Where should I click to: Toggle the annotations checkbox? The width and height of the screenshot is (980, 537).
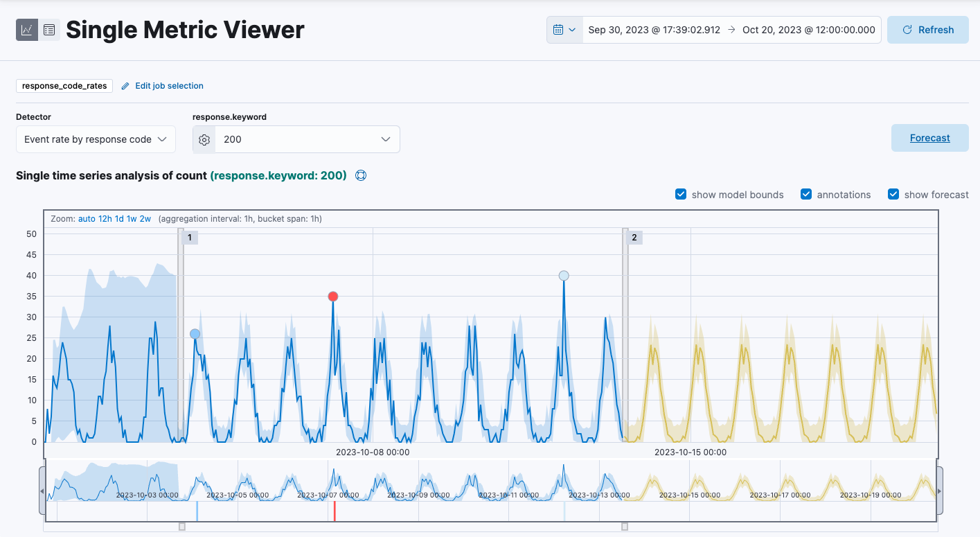tap(806, 195)
